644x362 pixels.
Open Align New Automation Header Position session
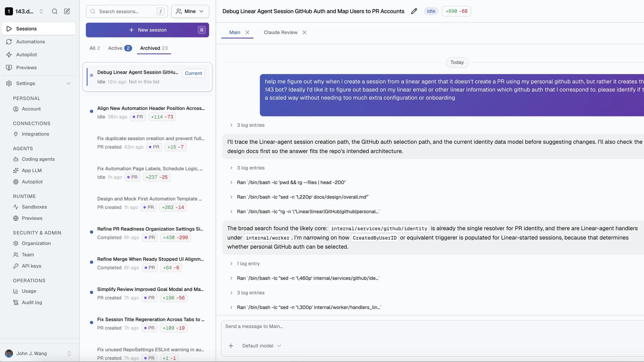147,113
